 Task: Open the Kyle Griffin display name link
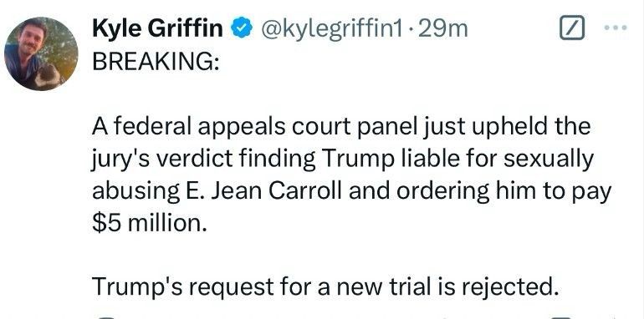coord(158,28)
